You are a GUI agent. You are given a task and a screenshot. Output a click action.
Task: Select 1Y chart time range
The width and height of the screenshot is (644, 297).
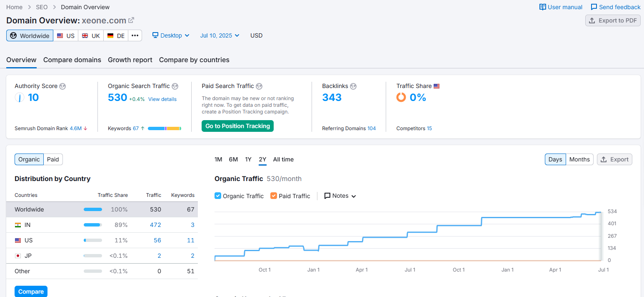[248, 159]
